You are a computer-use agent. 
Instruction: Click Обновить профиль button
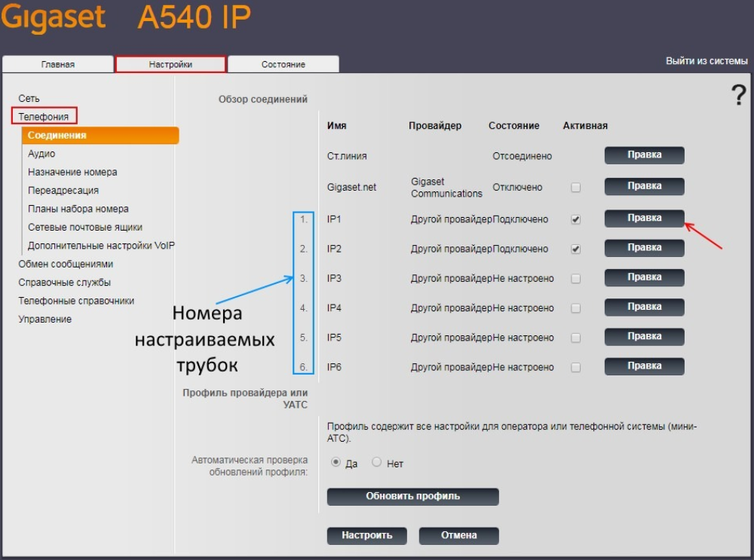pos(412,497)
